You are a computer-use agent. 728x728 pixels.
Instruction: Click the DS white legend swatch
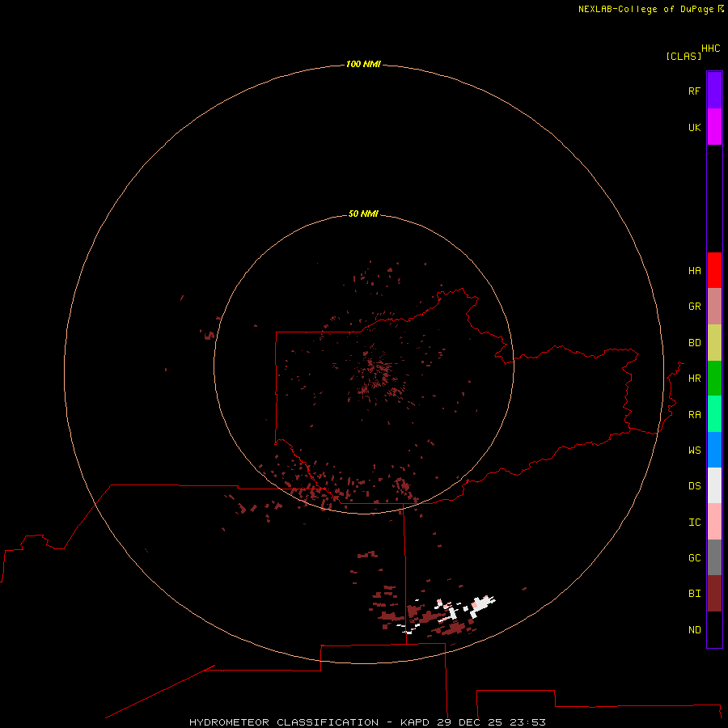tap(714, 485)
